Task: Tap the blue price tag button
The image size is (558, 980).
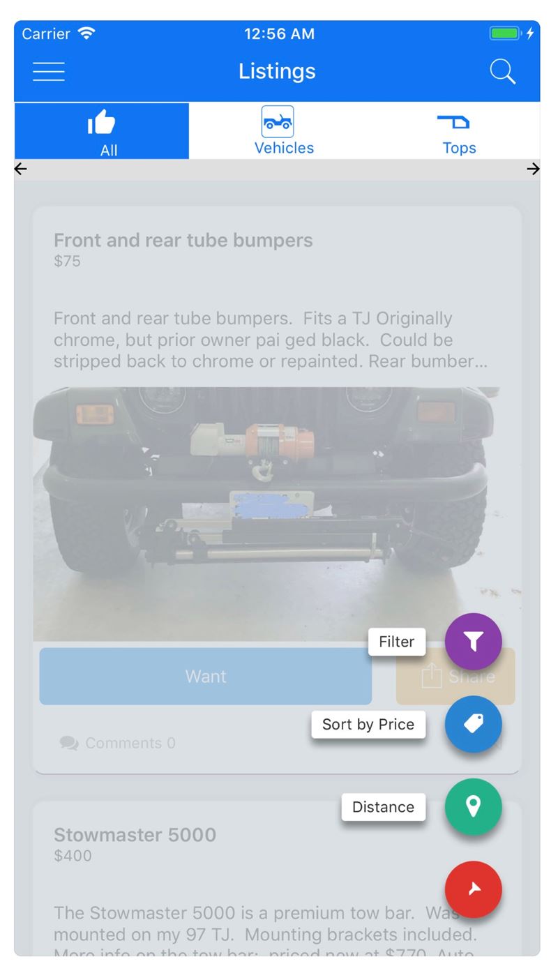Action: tap(474, 724)
